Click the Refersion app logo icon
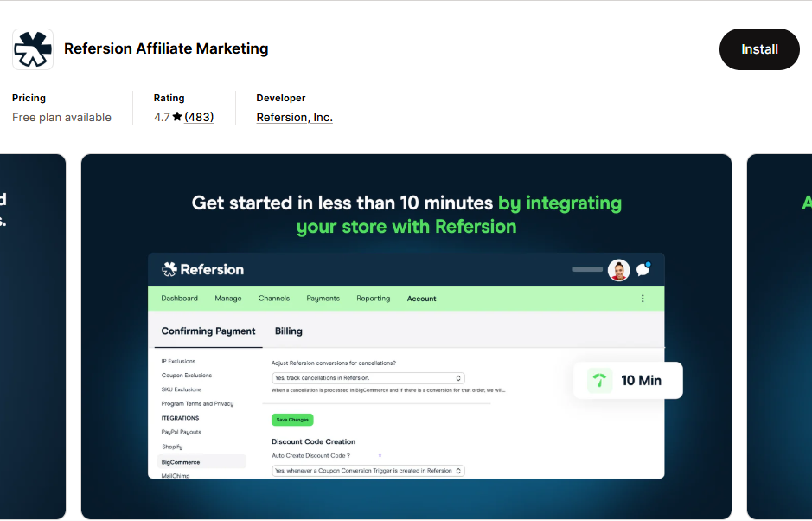The width and height of the screenshot is (812, 521). pyautogui.click(x=33, y=49)
